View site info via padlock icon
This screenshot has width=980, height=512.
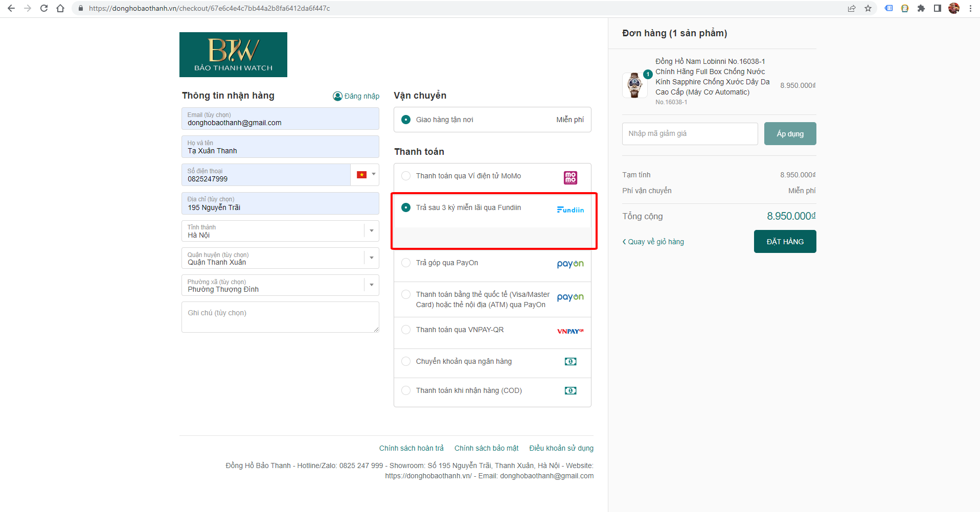coord(80,8)
